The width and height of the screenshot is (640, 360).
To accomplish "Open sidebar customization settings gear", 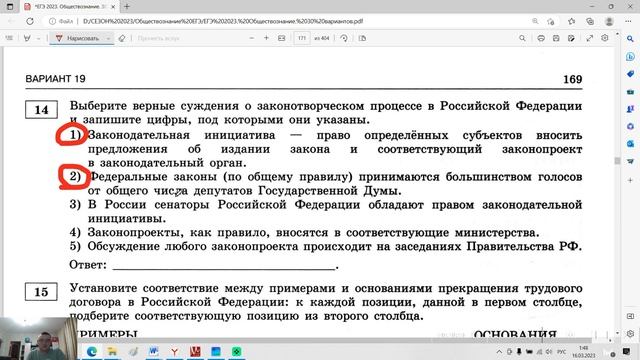I will point(630,333).
